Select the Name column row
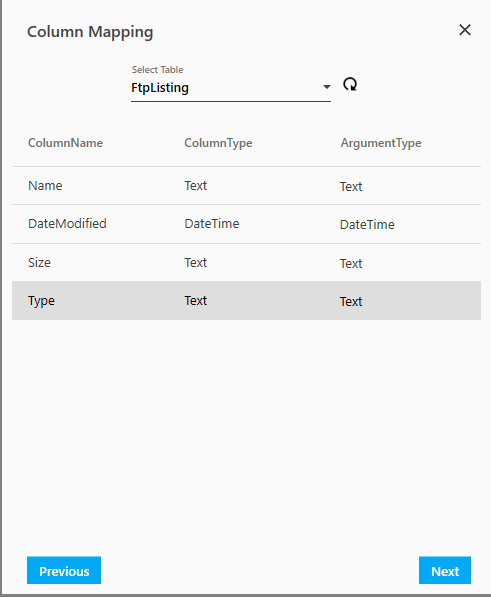The width and height of the screenshot is (491, 597). 246,186
